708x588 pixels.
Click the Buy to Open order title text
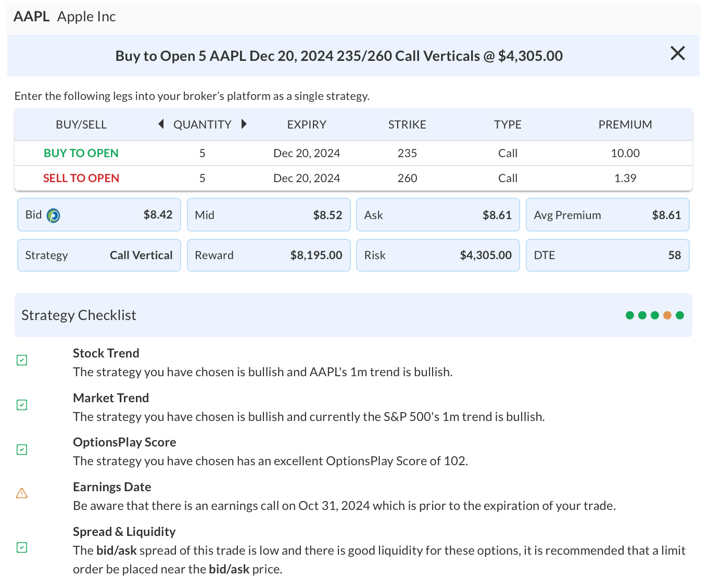click(x=339, y=56)
